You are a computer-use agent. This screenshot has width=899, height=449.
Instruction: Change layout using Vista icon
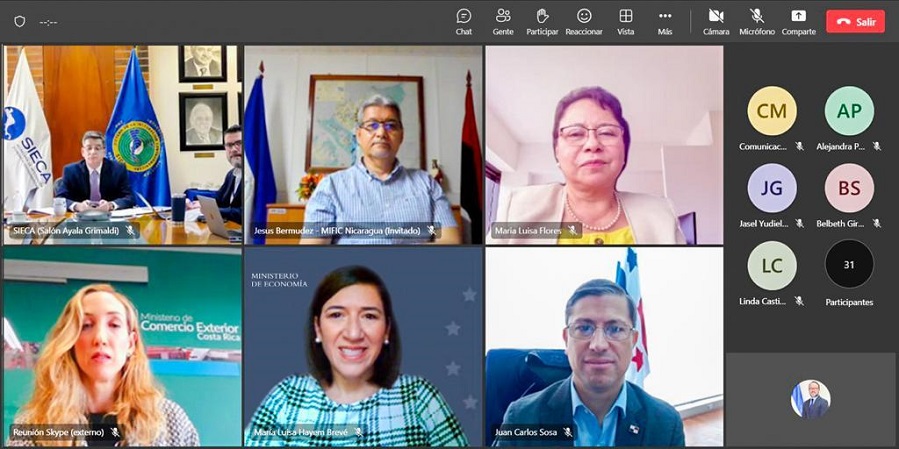click(626, 21)
